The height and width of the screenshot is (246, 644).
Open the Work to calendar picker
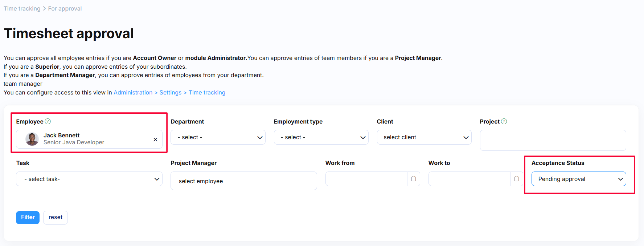coord(517,179)
